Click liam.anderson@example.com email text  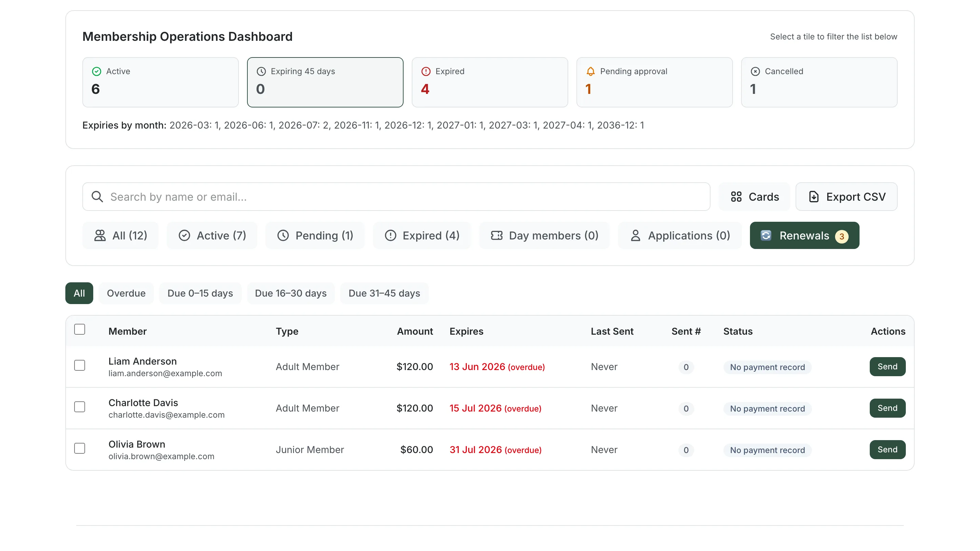165,373
